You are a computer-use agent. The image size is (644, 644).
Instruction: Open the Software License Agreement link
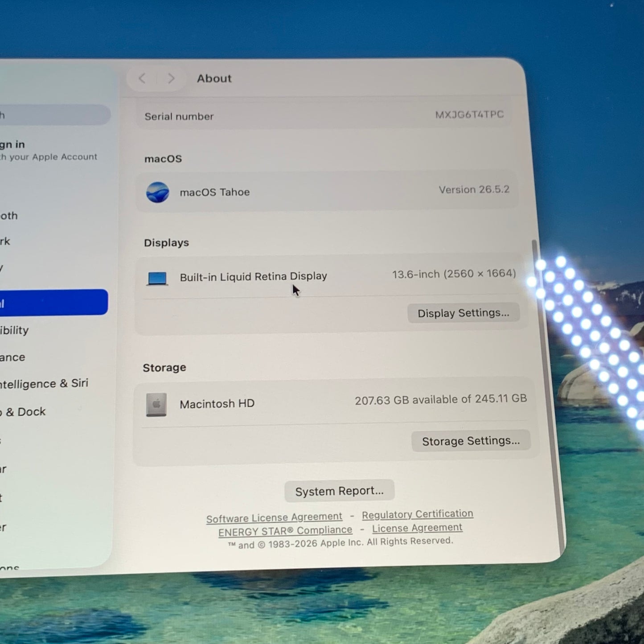274,517
